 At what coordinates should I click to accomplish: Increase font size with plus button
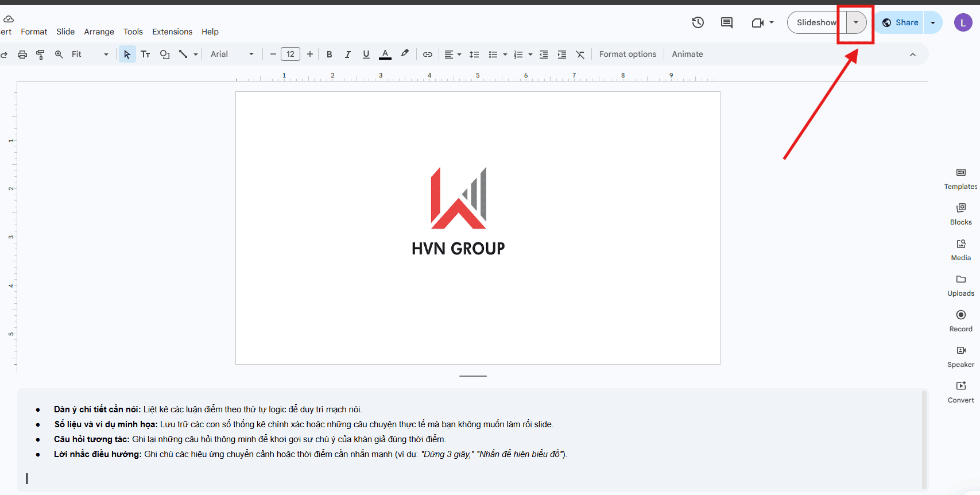point(310,54)
